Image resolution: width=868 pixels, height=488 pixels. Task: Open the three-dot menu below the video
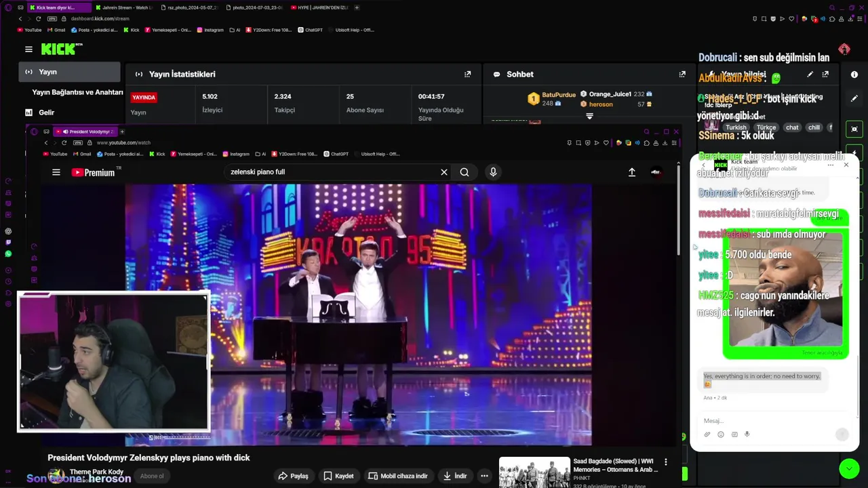(484, 476)
